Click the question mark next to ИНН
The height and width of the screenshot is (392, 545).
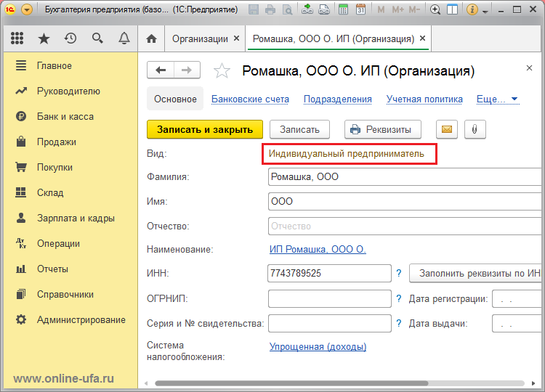click(399, 273)
